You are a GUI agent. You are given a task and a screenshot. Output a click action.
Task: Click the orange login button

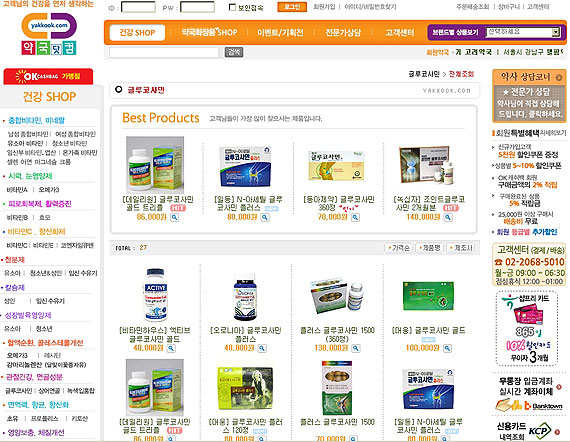292,7
